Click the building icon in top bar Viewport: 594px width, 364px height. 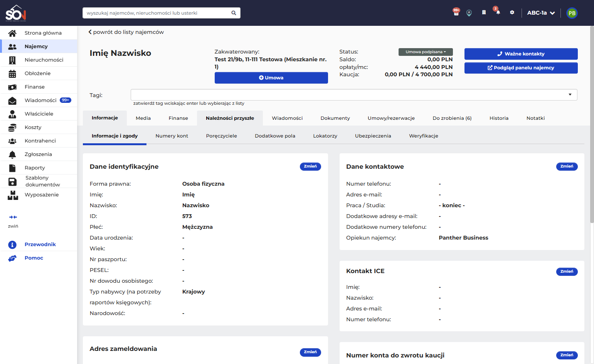click(x=484, y=12)
